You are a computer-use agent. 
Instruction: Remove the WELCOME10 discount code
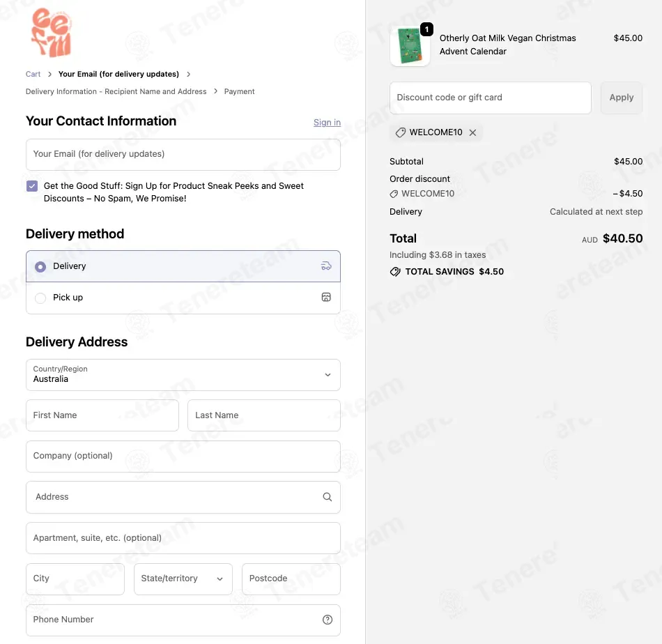coord(472,132)
